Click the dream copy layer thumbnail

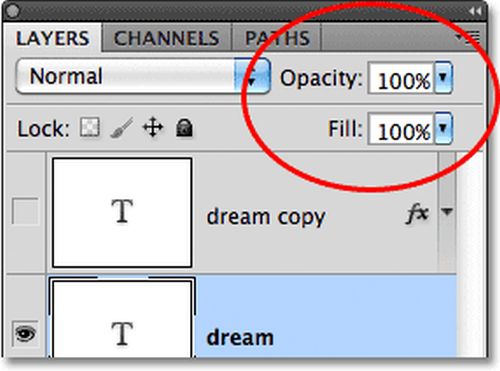(122, 212)
